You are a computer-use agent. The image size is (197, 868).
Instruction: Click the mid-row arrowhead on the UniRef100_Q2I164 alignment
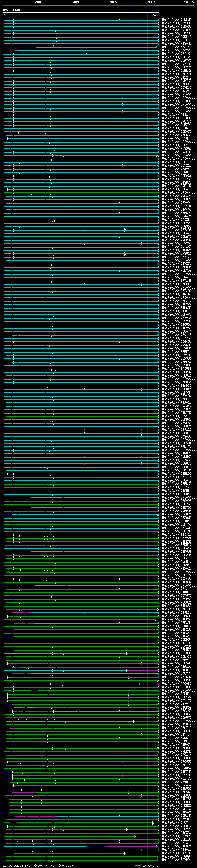click(x=86, y=54)
